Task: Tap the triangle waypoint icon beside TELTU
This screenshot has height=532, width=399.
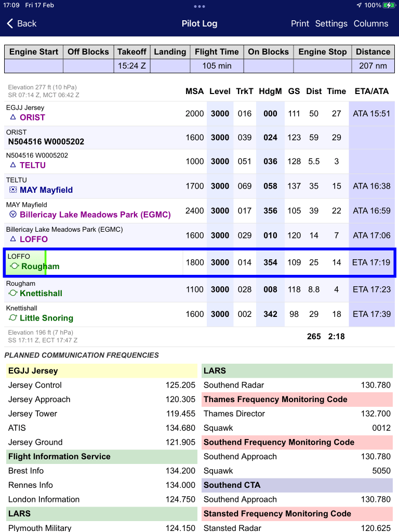Action: pyautogui.click(x=13, y=165)
